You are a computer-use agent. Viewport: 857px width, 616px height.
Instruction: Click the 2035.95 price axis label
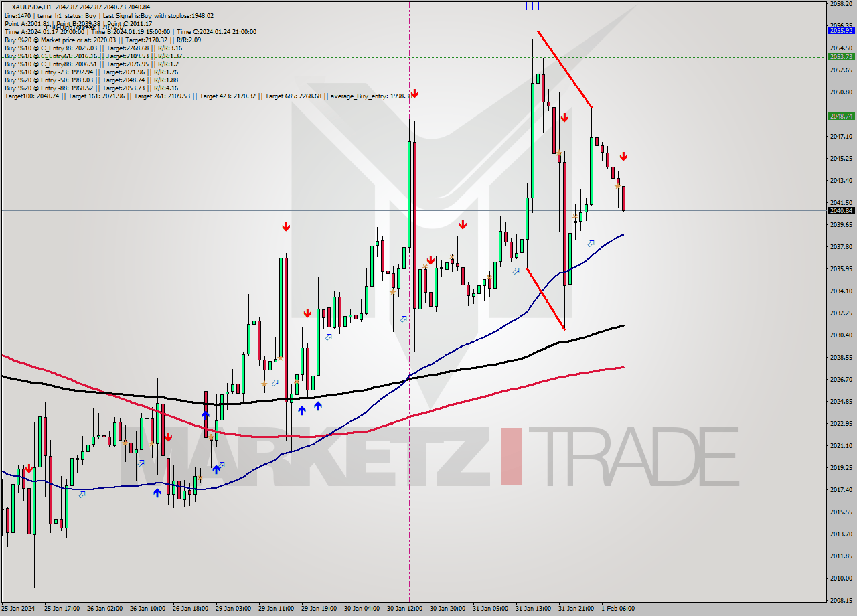(841, 268)
